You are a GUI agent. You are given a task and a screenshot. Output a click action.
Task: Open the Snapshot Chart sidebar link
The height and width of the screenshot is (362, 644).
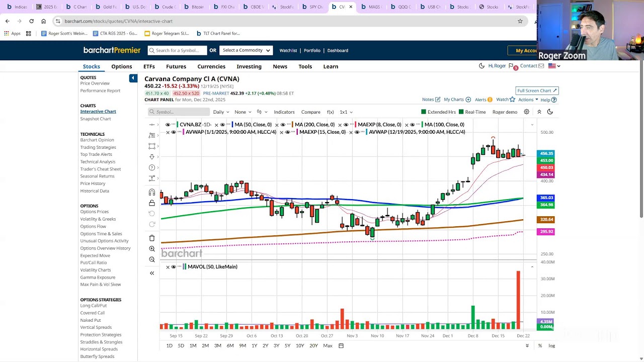click(x=96, y=119)
